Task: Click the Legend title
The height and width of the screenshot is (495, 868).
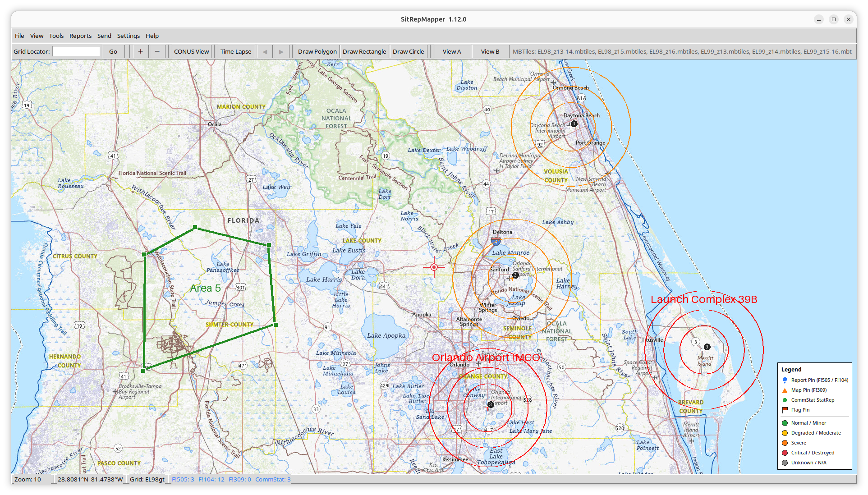Action: 791,369
